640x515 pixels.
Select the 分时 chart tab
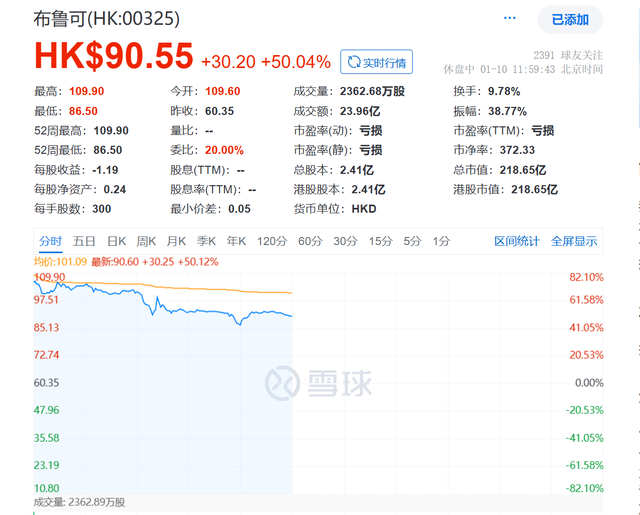(x=51, y=241)
